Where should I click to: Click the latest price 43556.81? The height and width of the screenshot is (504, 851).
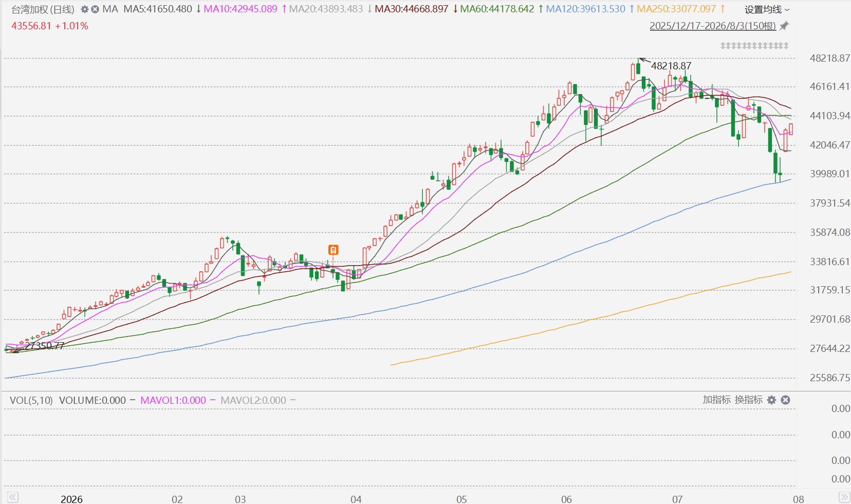(x=31, y=26)
